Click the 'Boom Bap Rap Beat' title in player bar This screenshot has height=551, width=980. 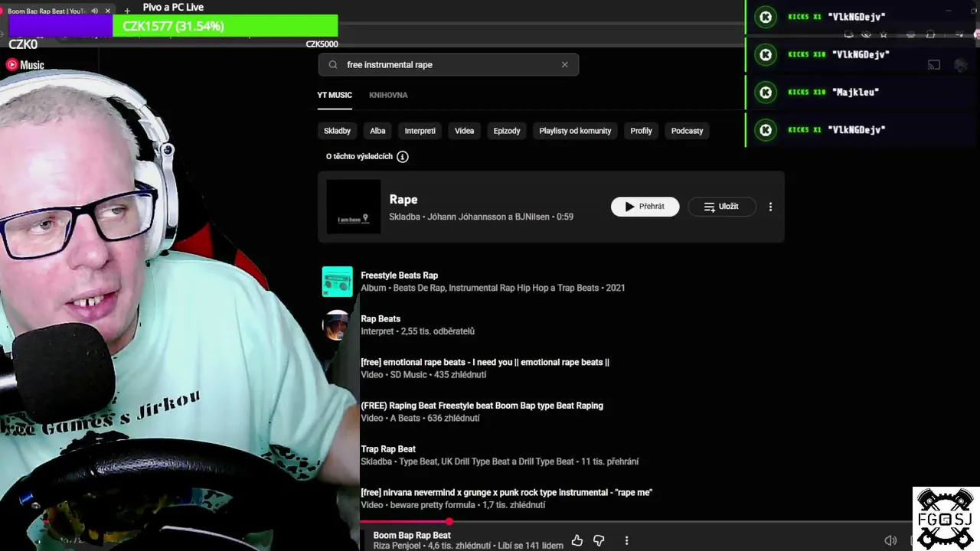[x=412, y=535]
